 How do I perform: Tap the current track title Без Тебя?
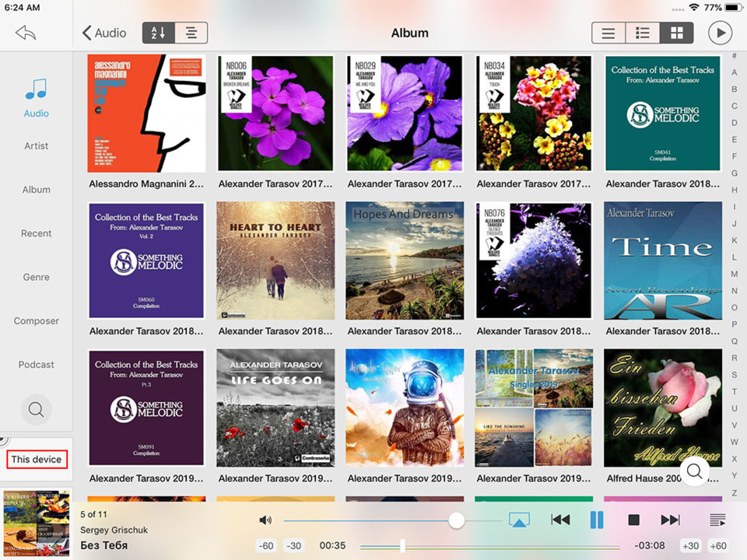click(x=103, y=546)
